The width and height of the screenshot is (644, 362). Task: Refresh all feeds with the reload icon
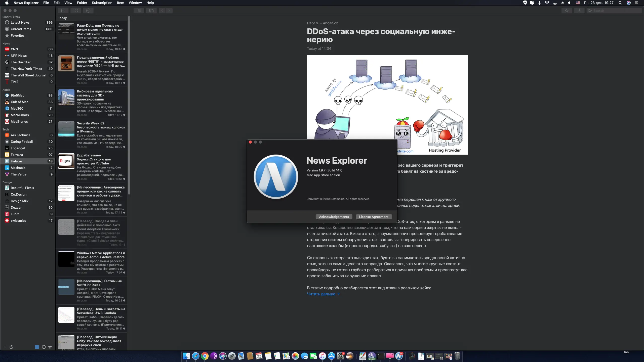11,347
